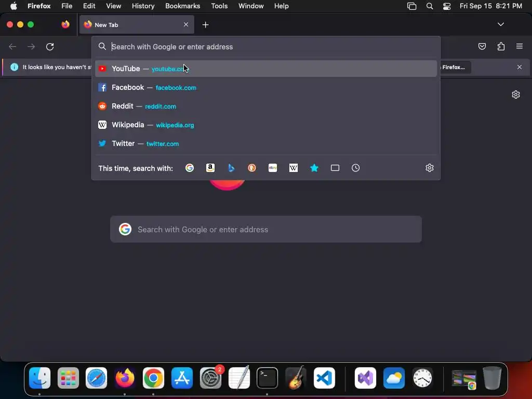This screenshot has width=532, height=399.
Task: Choose the Wikipedia suggestion
Action: (265, 125)
